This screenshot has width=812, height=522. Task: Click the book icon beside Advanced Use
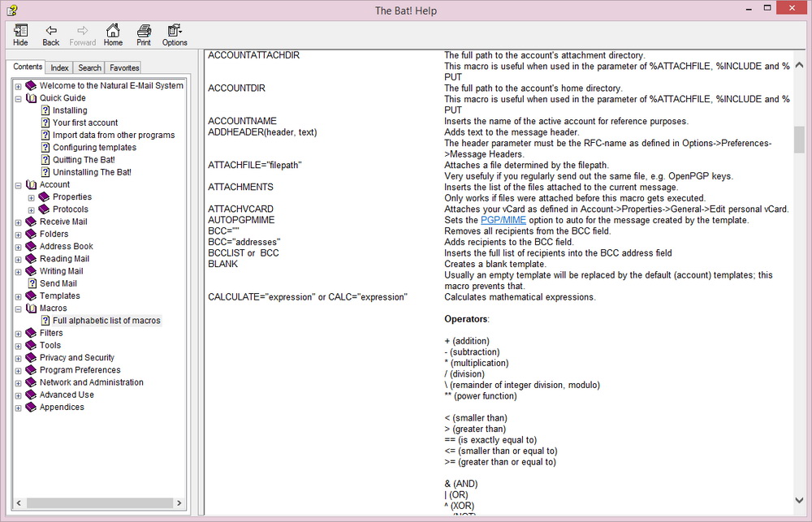pyautogui.click(x=31, y=395)
